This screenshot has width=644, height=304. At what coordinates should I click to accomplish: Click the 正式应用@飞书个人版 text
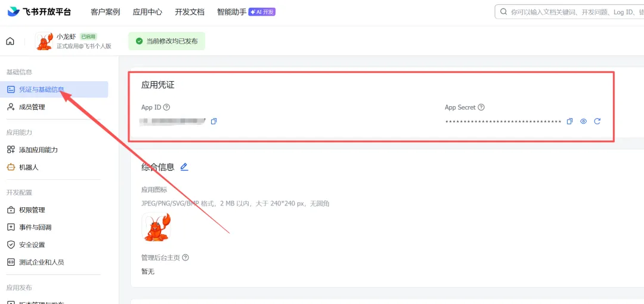click(84, 46)
